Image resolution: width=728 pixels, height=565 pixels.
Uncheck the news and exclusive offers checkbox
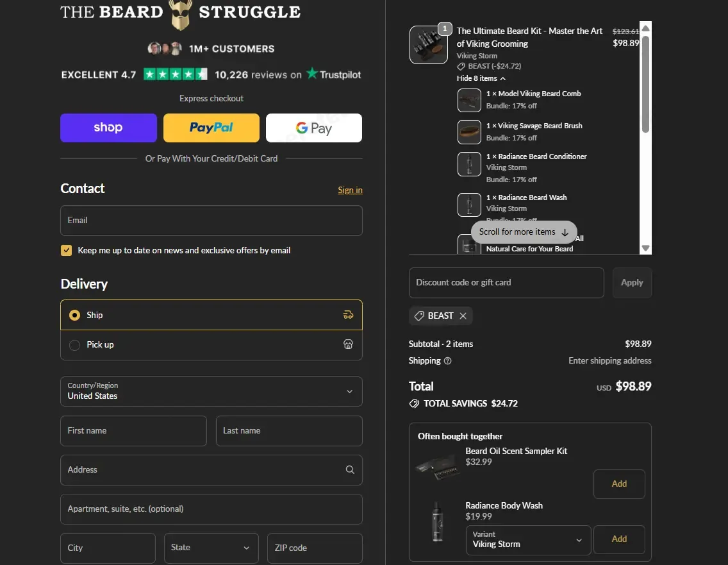point(67,251)
